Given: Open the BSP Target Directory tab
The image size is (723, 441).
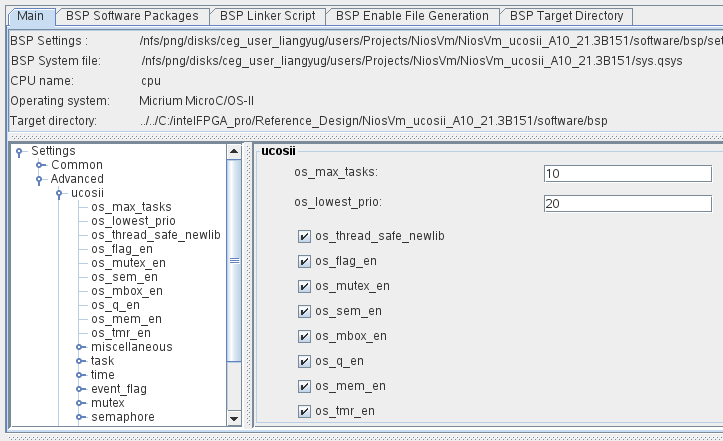Looking at the screenshot, I should (566, 16).
